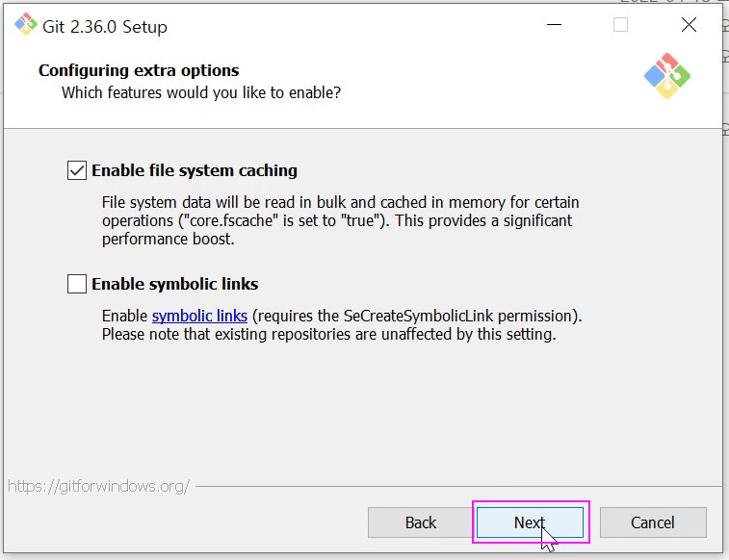This screenshot has height=560, width=729.
Task: Click the disabled maximize box in title bar
Action: point(621,25)
